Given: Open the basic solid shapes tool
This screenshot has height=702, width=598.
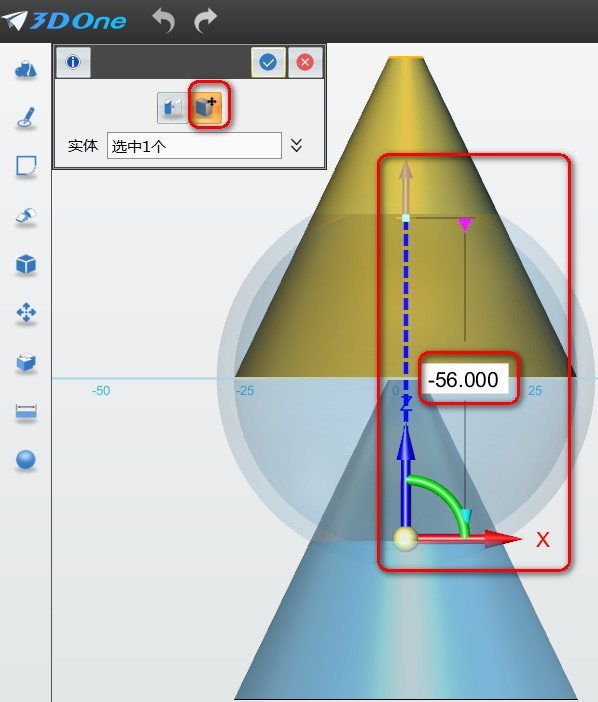Looking at the screenshot, I should coord(26,70).
